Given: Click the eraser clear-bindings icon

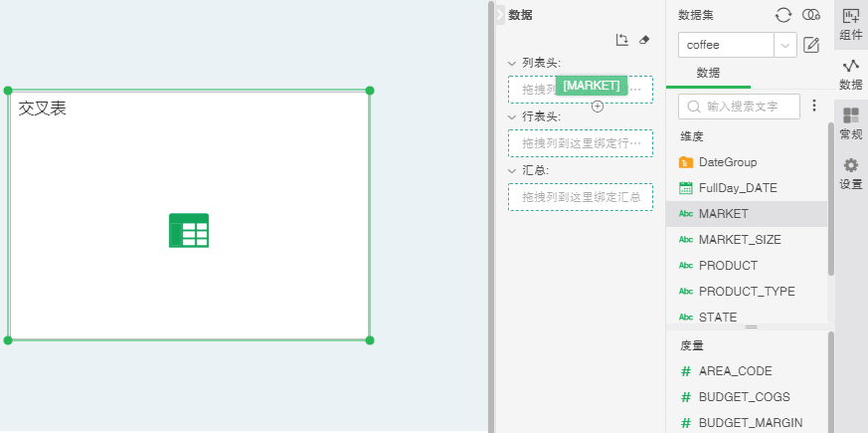Looking at the screenshot, I should click(x=644, y=40).
